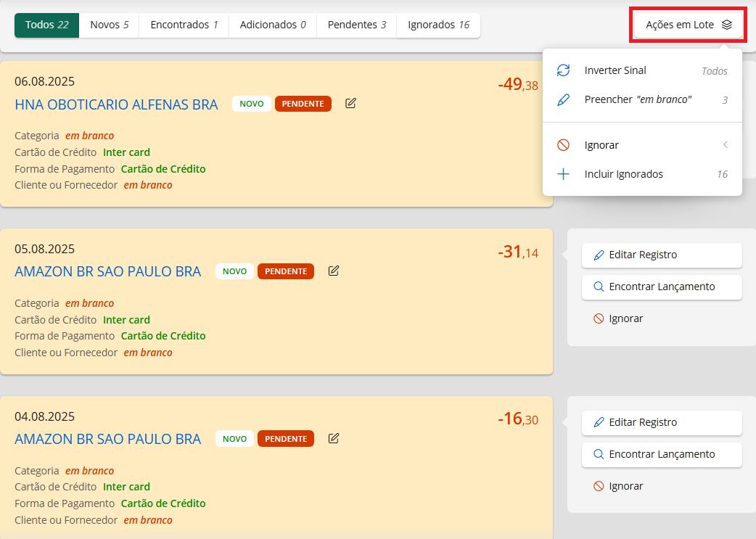Image resolution: width=756 pixels, height=539 pixels.
Task: Select Preencher "em branco" menu entry
Action: pyautogui.click(x=642, y=100)
